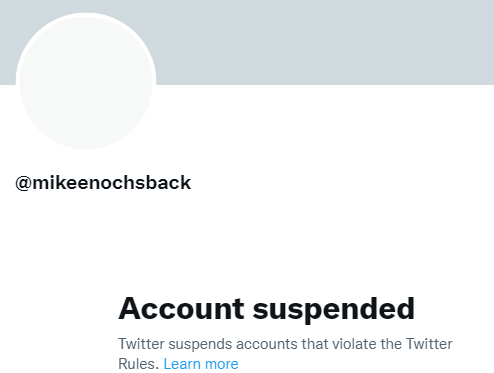Select the @mikeenochsback username handle
Screen dimensions: 494x373
click(x=103, y=183)
